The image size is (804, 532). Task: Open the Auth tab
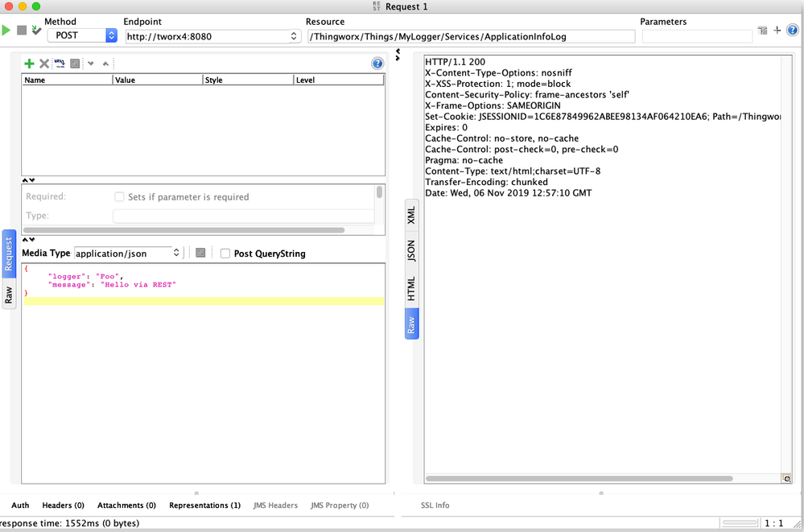point(20,505)
